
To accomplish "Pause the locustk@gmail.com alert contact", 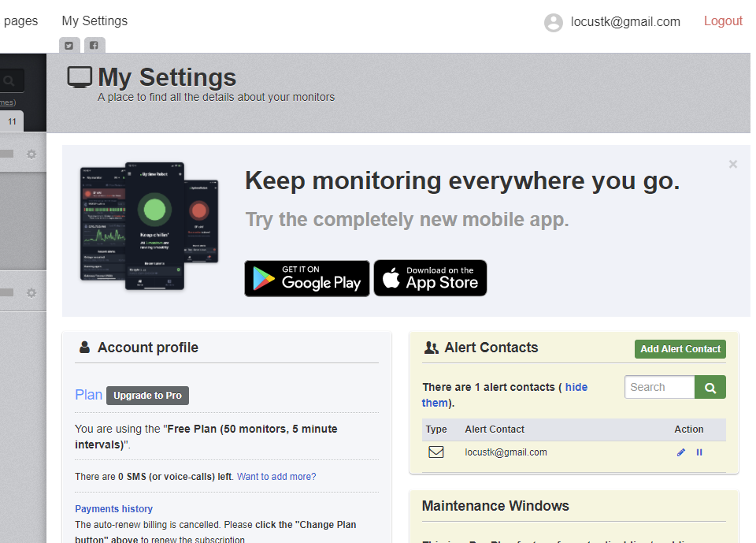I will point(699,452).
